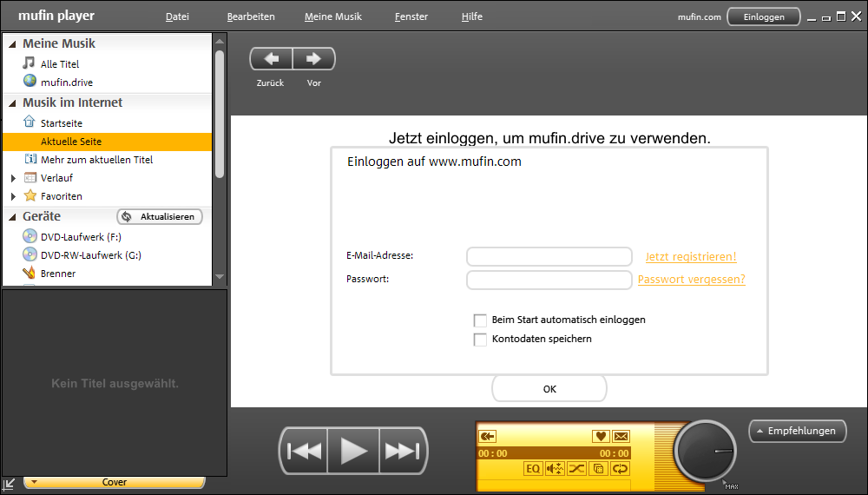Click the sidebar vertical scrollbar thumb

pos(220,114)
